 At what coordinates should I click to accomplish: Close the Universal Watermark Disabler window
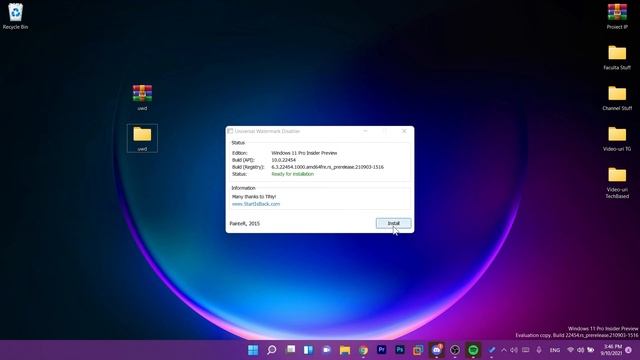(x=404, y=131)
